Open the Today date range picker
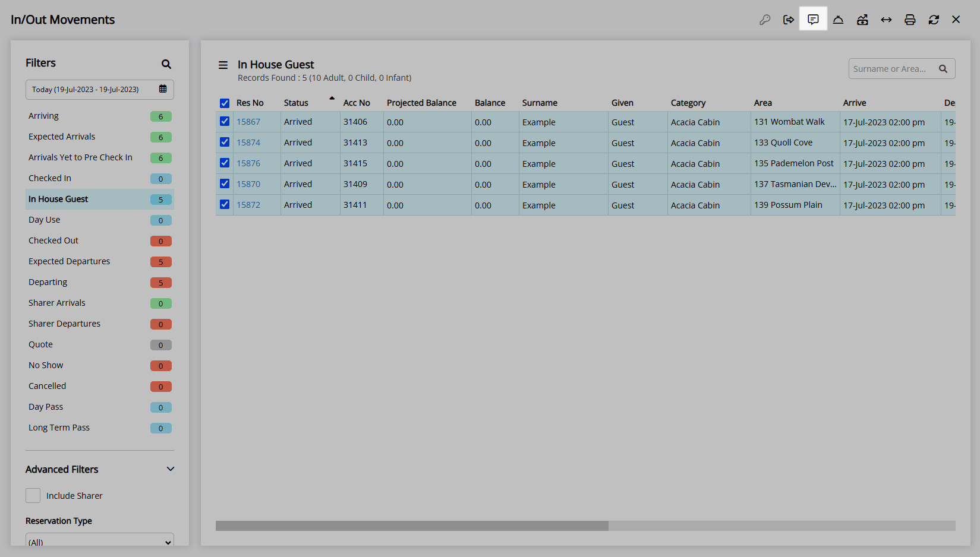 [100, 90]
